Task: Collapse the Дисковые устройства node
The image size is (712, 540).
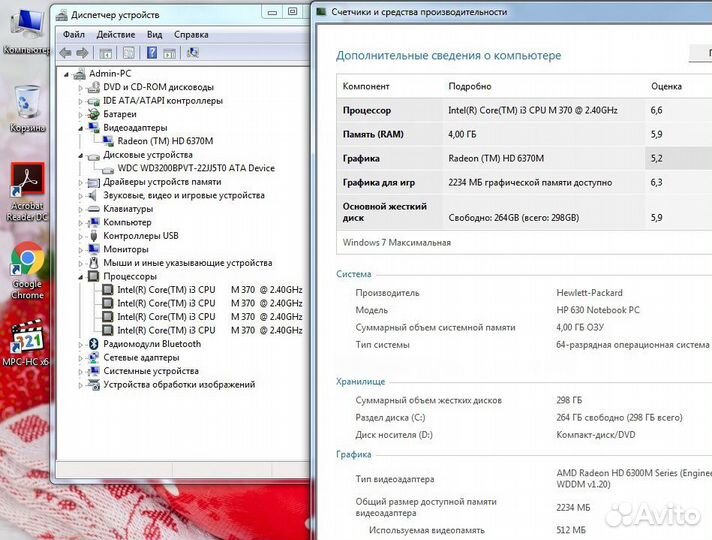Action: pyautogui.click(x=80, y=155)
